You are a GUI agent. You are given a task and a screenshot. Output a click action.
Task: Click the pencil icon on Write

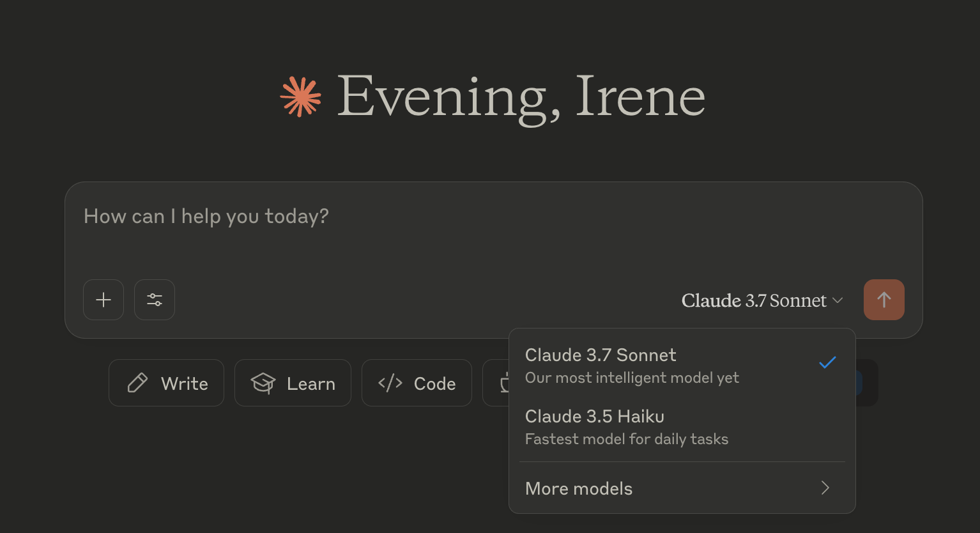click(137, 383)
